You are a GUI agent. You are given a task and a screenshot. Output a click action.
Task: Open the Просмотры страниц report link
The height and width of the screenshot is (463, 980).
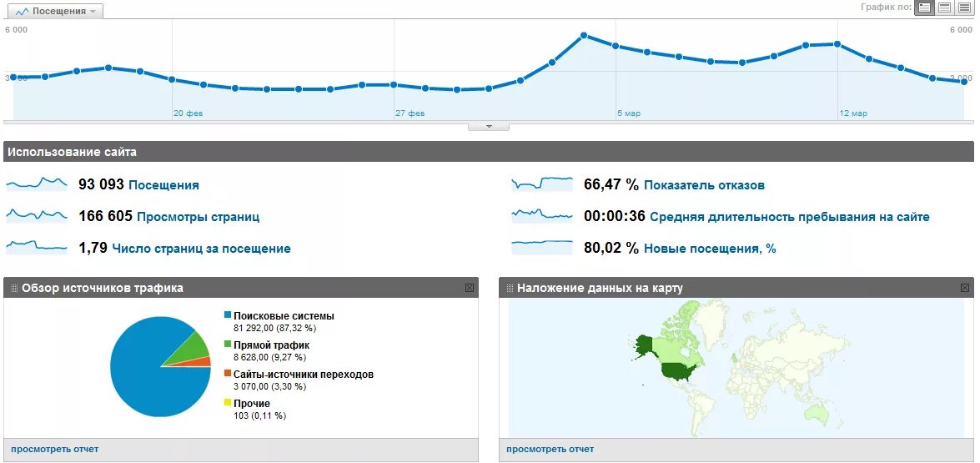pyautogui.click(x=199, y=217)
